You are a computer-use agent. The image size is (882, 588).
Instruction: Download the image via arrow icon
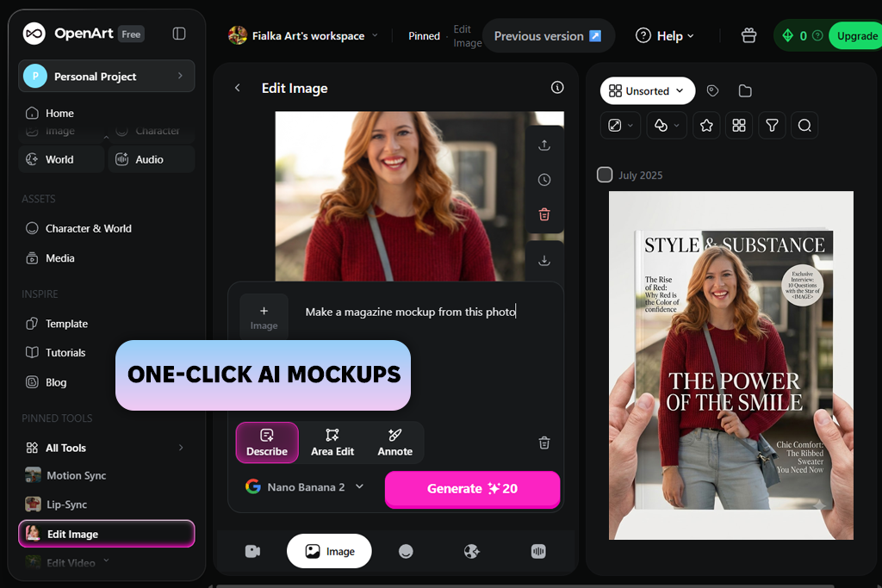[x=544, y=260]
